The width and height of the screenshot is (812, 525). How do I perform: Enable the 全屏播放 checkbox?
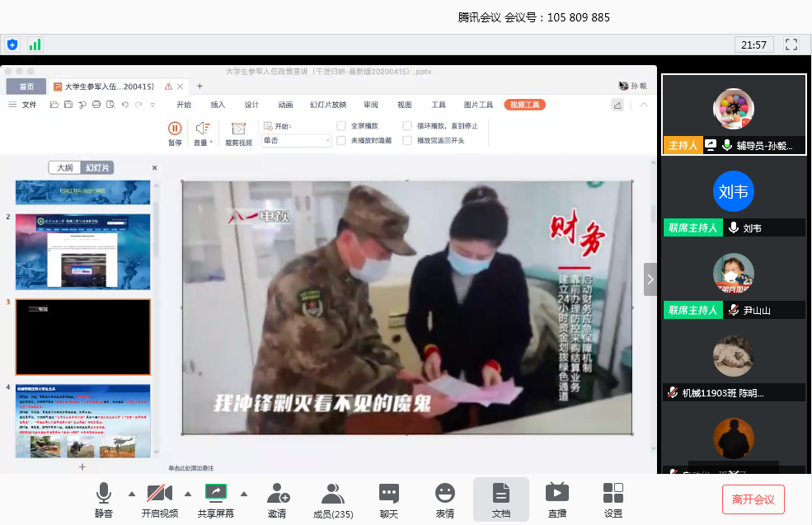pyautogui.click(x=341, y=126)
